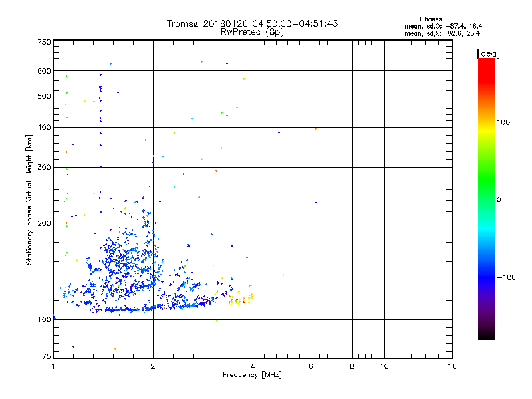
Task: Click the y-axis '600' tick label
Action: [x=44, y=71]
